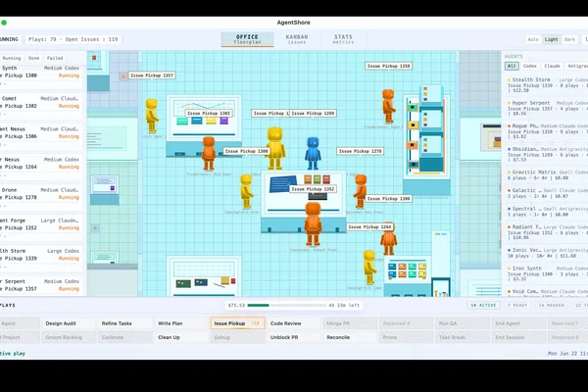Viewport: 588px width, 392px height.
Task: Click the disabled Debug play
Action: coord(238,337)
